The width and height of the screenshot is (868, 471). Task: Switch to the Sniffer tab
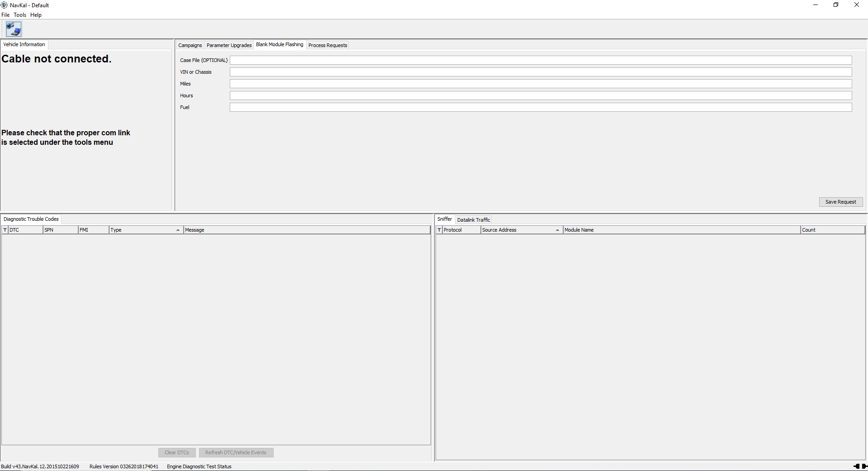coord(444,219)
